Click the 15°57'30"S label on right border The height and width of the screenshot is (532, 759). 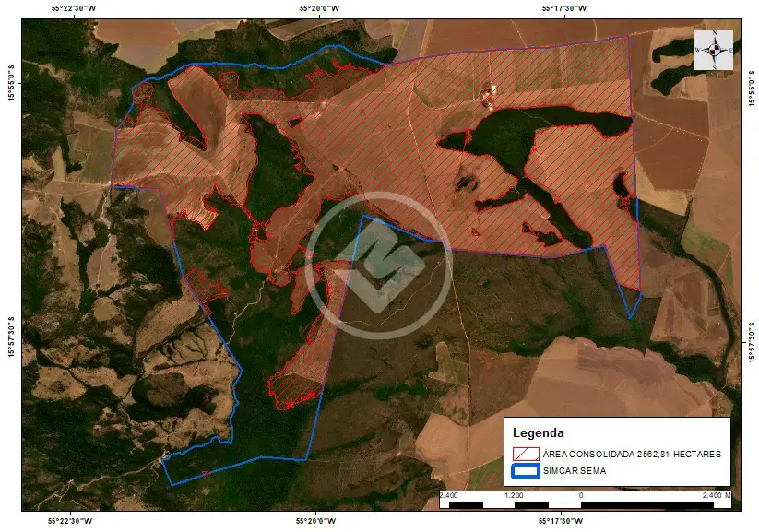(751, 342)
